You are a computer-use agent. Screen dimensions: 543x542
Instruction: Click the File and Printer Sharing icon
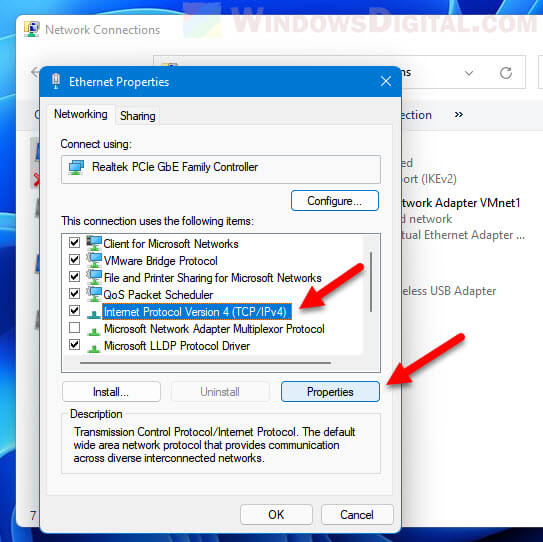[x=94, y=277]
